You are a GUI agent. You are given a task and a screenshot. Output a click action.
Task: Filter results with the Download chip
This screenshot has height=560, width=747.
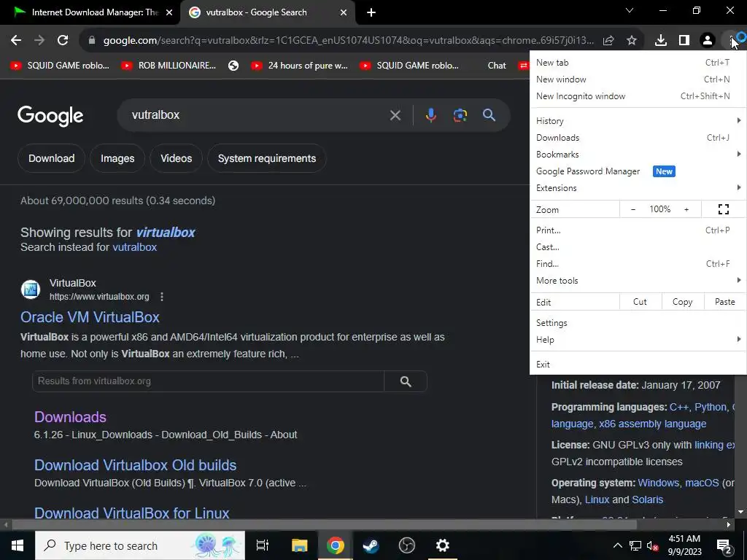52,158
